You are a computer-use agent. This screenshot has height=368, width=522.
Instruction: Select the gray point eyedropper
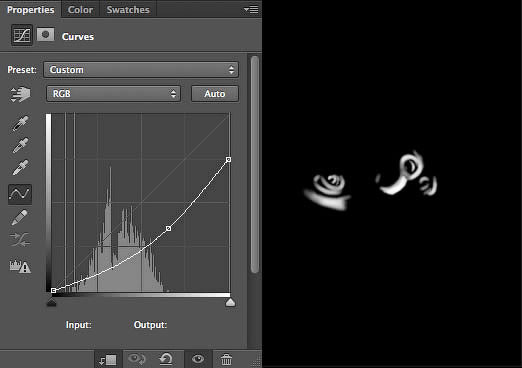click(20, 145)
